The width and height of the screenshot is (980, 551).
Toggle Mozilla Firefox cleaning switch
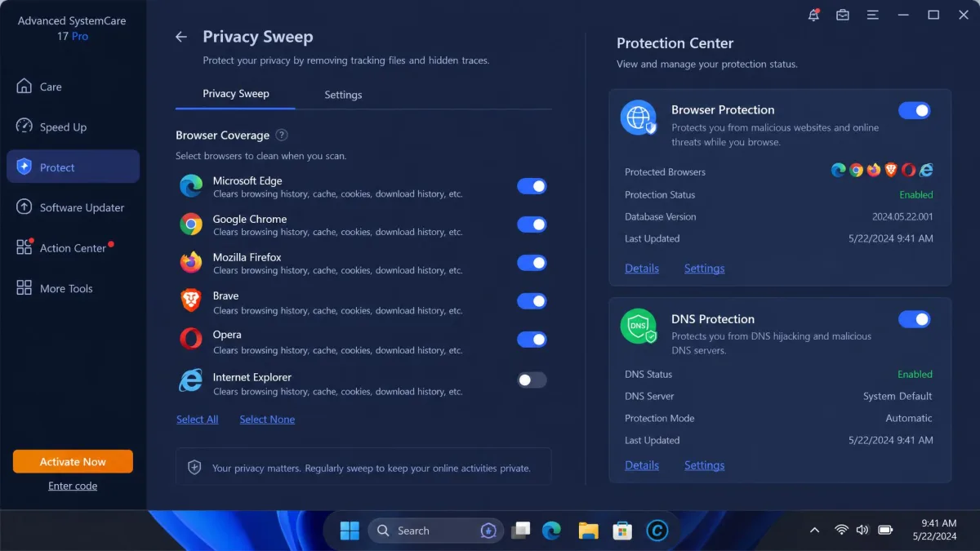tap(532, 263)
